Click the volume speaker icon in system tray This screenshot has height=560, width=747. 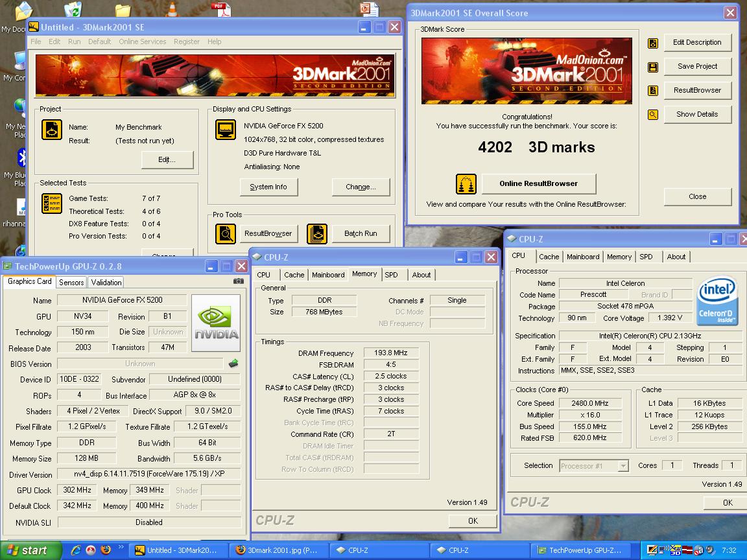pyautogui.click(x=710, y=550)
